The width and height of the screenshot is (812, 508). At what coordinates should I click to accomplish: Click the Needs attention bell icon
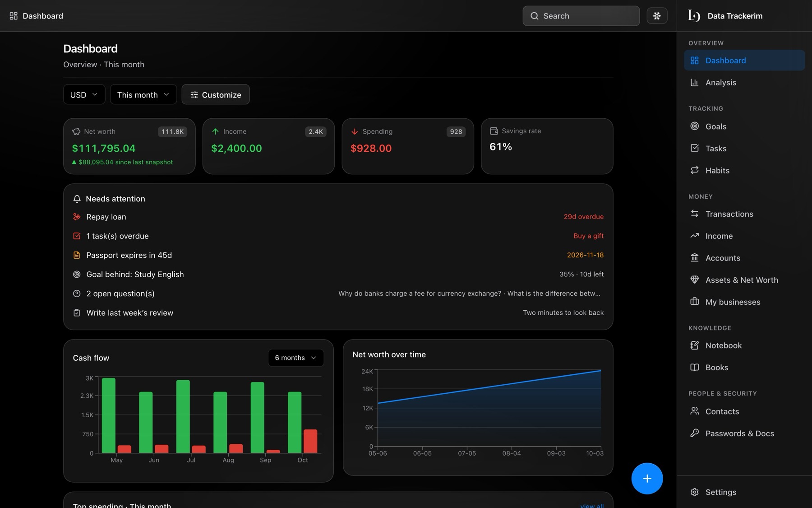77,199
